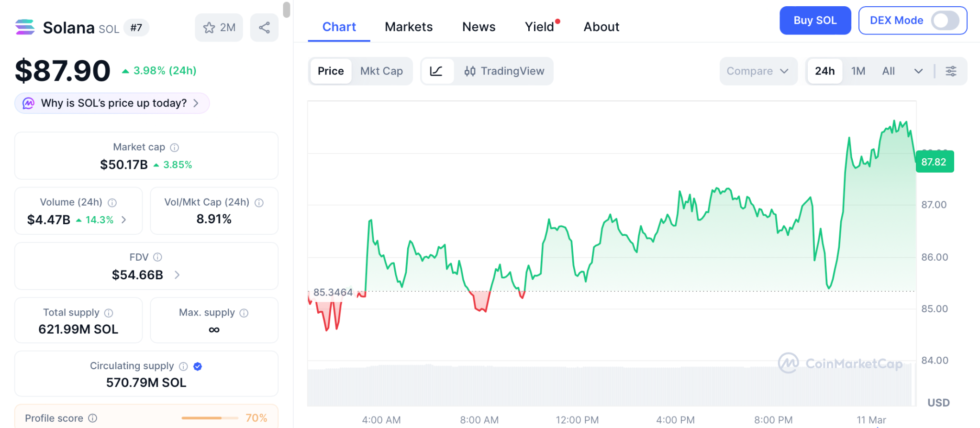Expand the FDV details chevron
The height and width of the screenshot is (428, 980).
point(177,275)
